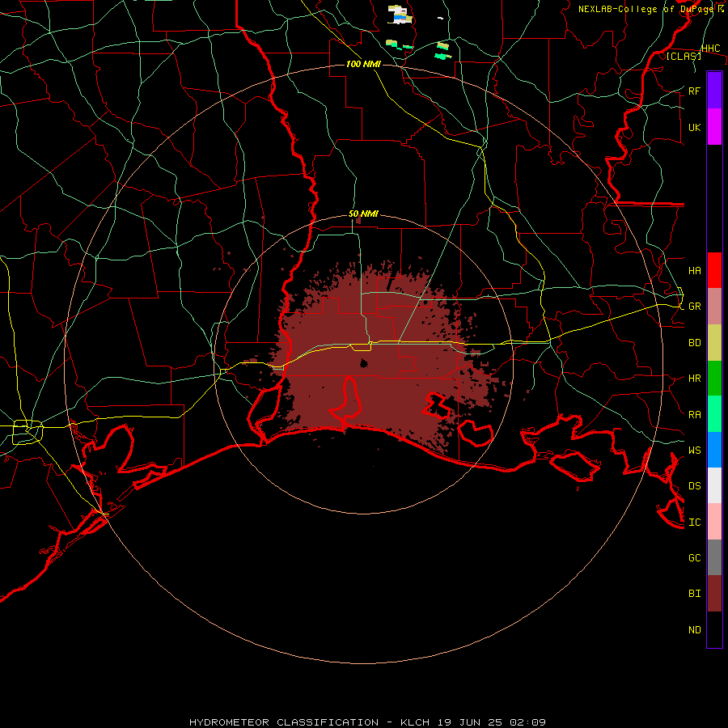Click the dusty pink GR color swatch
Screen dimensions: 728x728
[714, 307]
